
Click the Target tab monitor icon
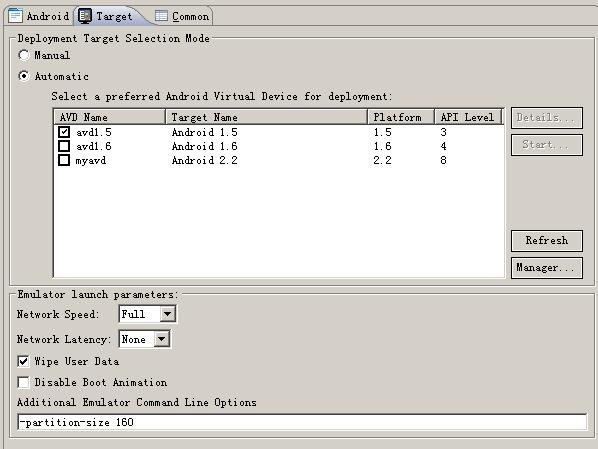coord(85,16)
